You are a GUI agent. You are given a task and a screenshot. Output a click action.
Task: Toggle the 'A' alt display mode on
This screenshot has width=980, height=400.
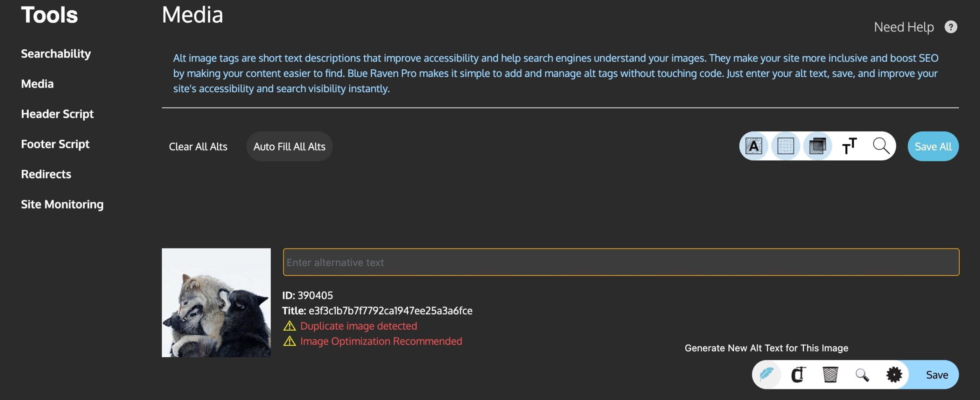pyautogui.click(x=754, y=146)
